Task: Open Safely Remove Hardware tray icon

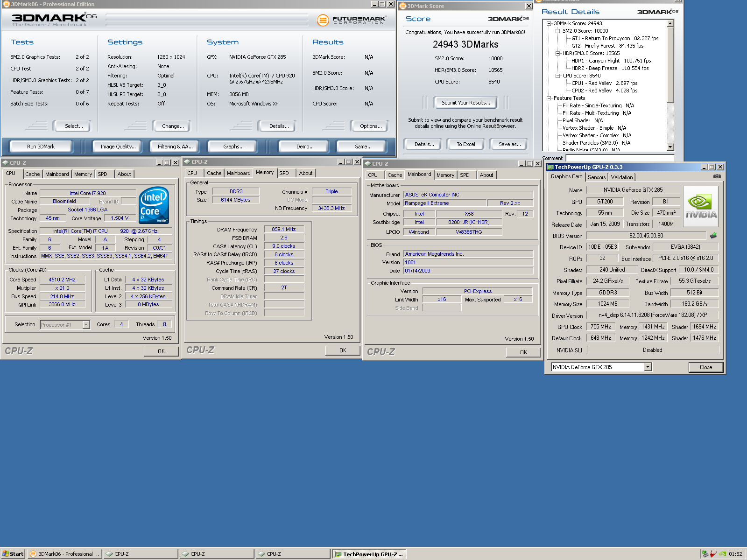Action: coord(705,554)
